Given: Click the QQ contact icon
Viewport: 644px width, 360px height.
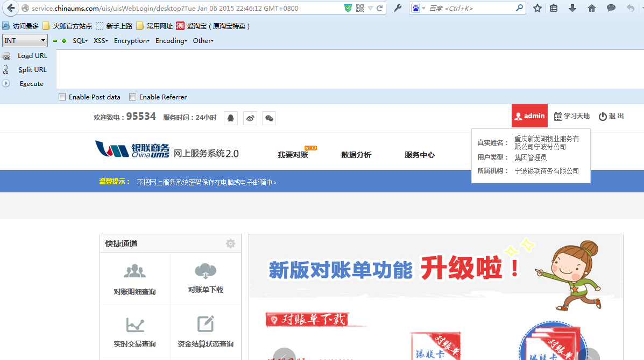Looking at the screenshot, I should pos(230,118).
